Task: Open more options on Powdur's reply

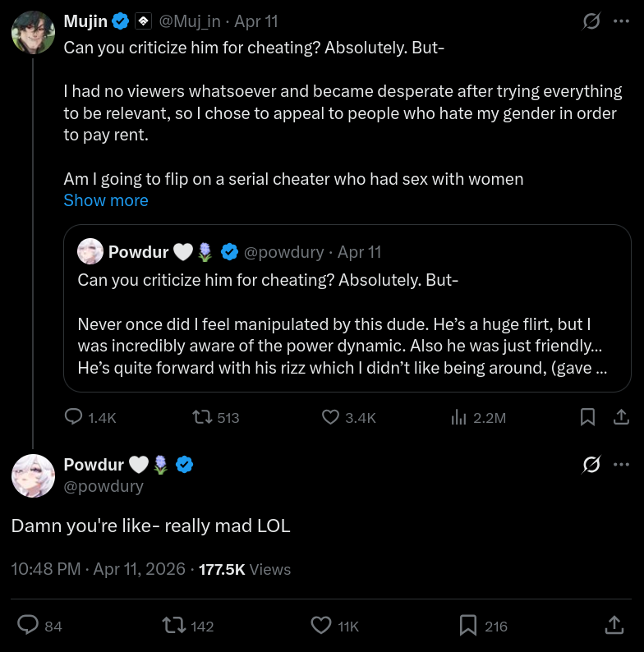Action: (621, 465)
